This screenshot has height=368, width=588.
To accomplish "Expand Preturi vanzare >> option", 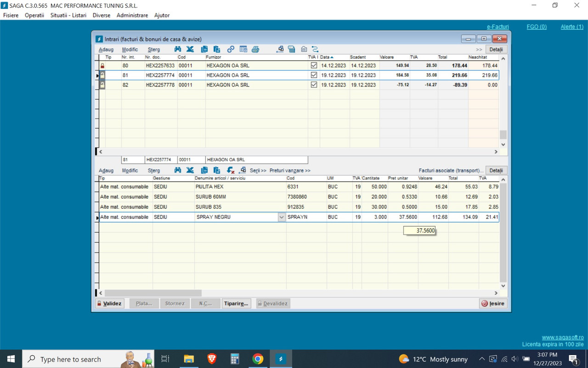I will point(290,171).
